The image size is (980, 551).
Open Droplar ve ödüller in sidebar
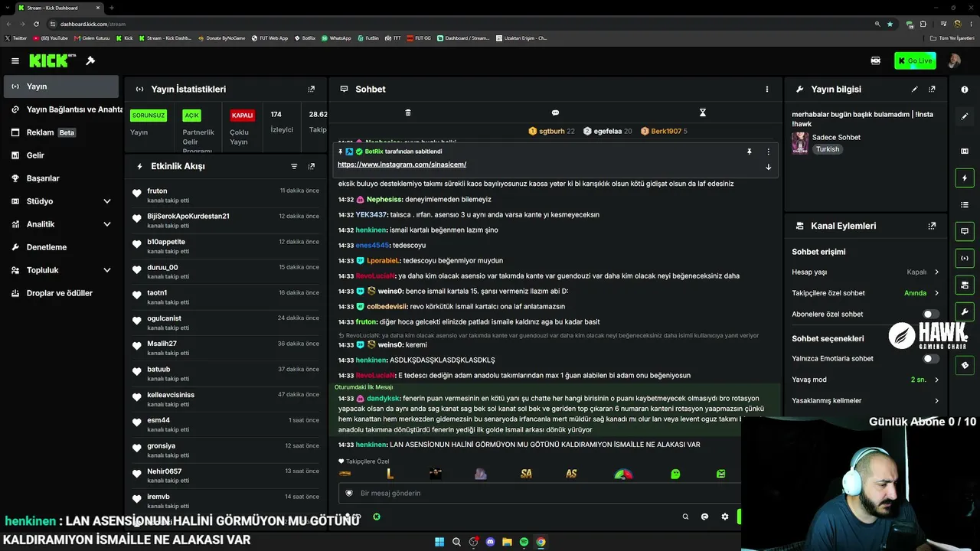pyautogui.click(x=61, y=293)
